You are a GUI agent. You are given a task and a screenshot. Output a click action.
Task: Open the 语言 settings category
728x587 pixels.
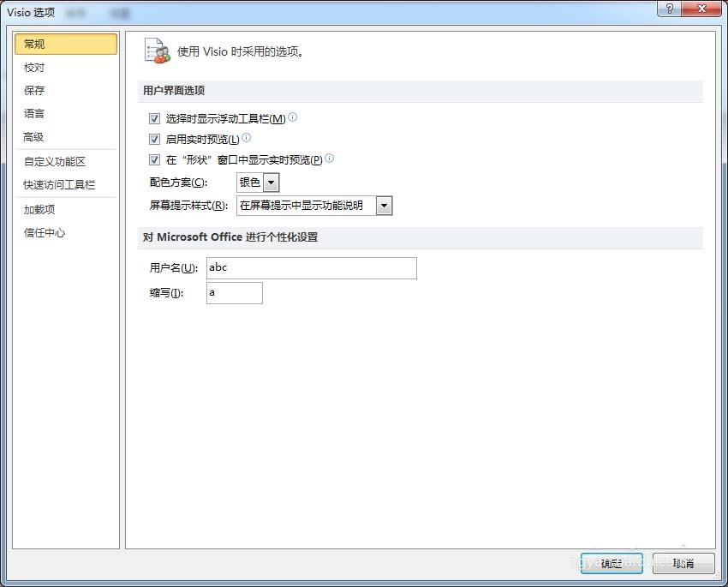(x=34, y=114)
